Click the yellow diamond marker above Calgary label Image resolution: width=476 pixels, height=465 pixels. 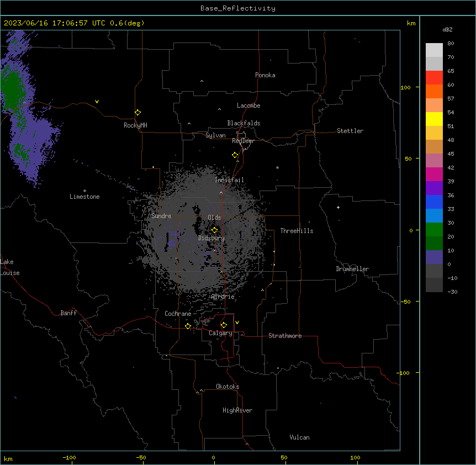(x=224, y=325)
